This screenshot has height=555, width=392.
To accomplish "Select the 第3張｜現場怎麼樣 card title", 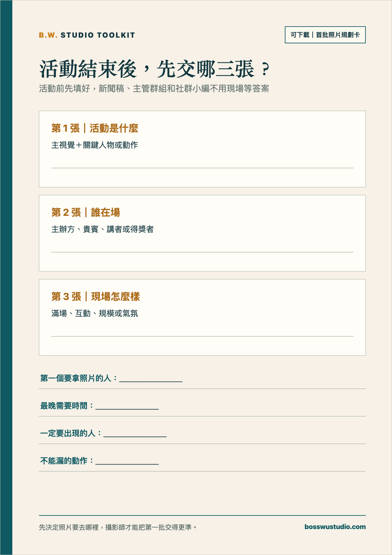I will pyautogui.click(x=95, y=296).
